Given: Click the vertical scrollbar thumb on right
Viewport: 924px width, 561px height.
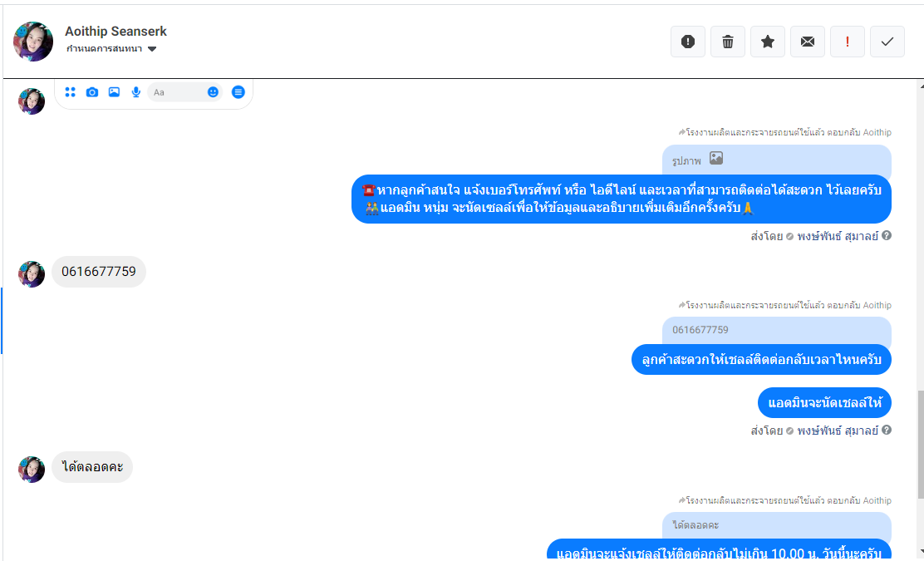Looking at the screenshot, I should 921,445.
